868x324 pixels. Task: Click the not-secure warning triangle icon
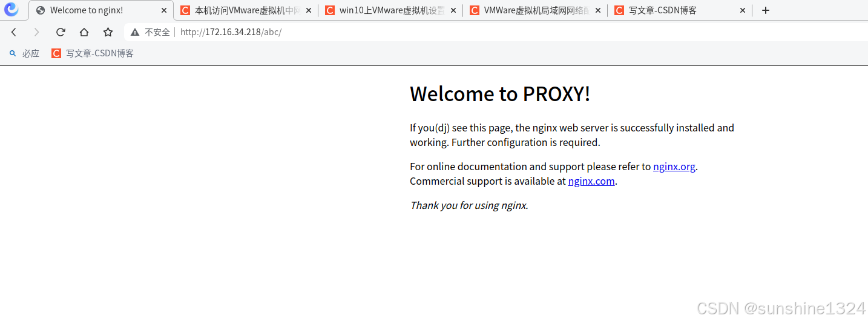pos(135,32)
